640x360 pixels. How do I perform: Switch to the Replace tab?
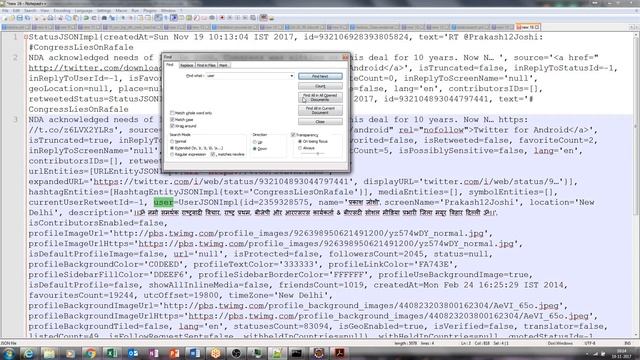point(187,65)
